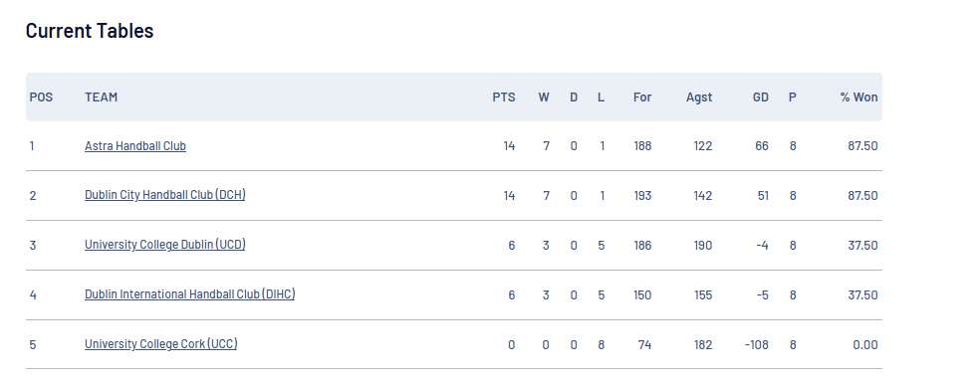The image size is (980, 383).
Task: Open Dublin City Handball Club (DCH) link
Action: click(165, 195)
